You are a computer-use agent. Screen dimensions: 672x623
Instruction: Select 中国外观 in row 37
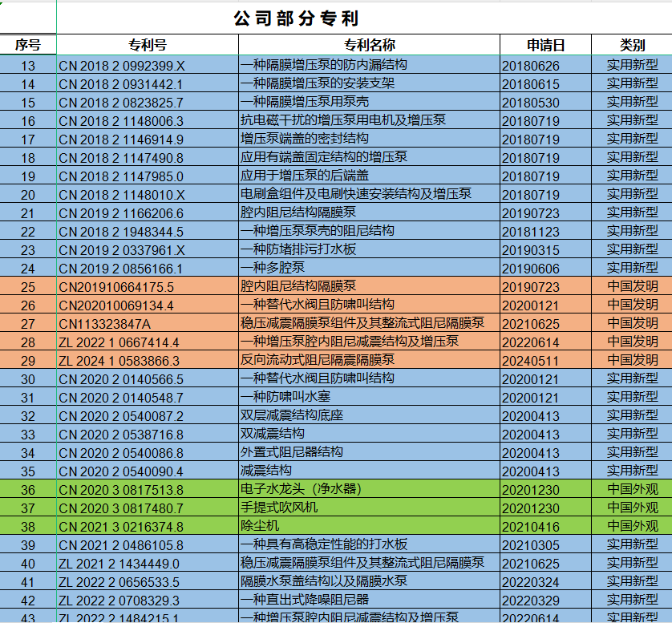point(632,508)
